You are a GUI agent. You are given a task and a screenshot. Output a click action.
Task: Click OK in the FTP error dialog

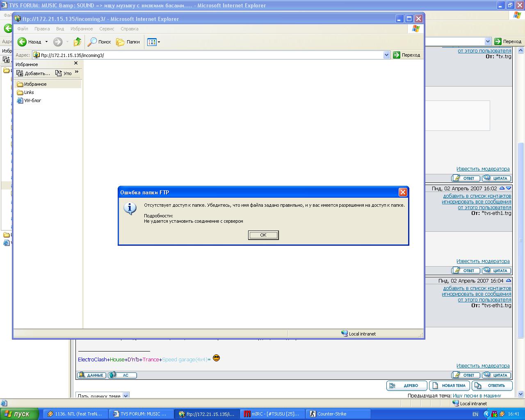tap(263, 235)
